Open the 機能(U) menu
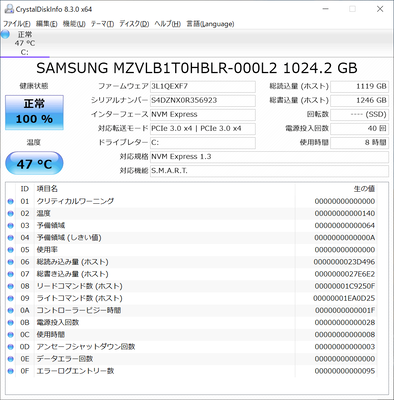Viewport: 394px width, 400px height. [74, 24]
